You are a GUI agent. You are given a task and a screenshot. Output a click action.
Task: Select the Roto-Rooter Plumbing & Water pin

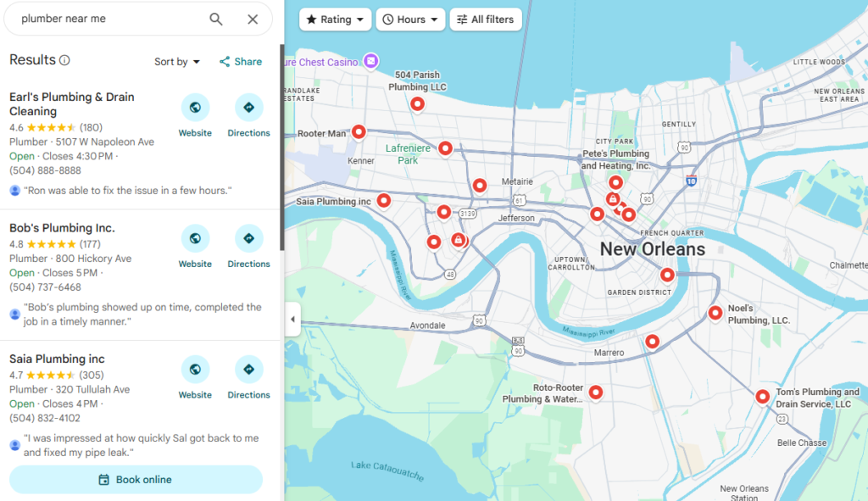coord(596,393)
